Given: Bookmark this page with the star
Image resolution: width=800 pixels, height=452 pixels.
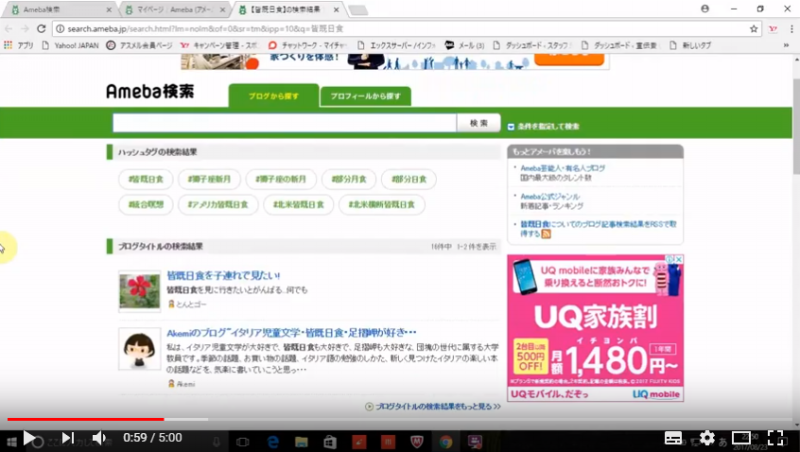Looking at the screenshot, I should 754,29.
